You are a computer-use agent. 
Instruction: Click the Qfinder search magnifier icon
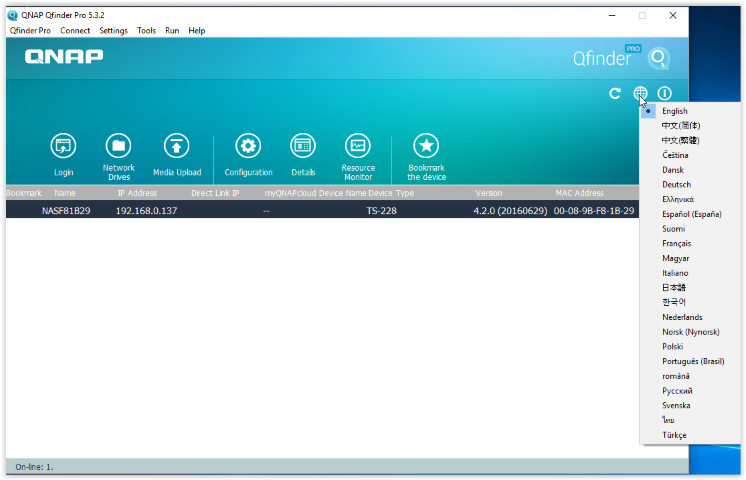click(x=658, y=58)
